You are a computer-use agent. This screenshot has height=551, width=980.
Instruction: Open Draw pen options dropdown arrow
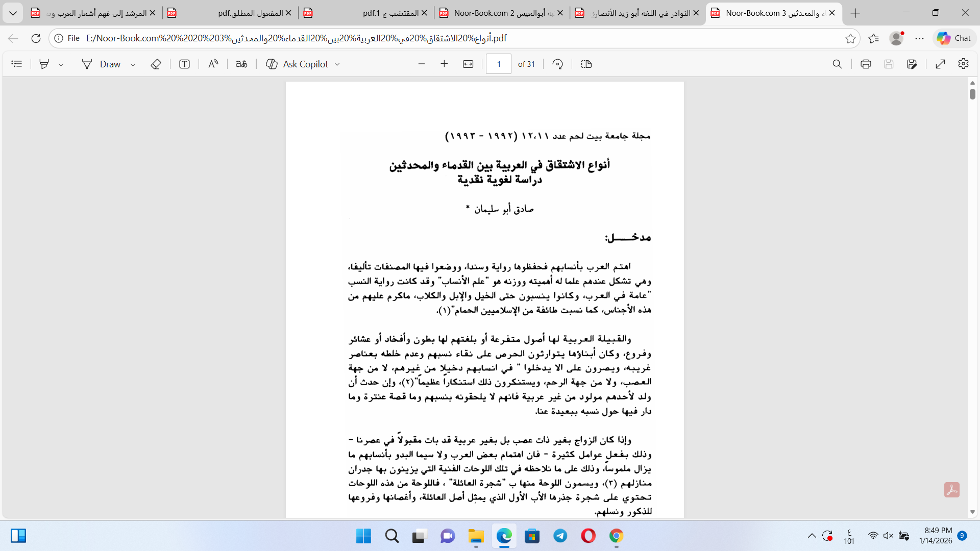[x=133, y=65]
